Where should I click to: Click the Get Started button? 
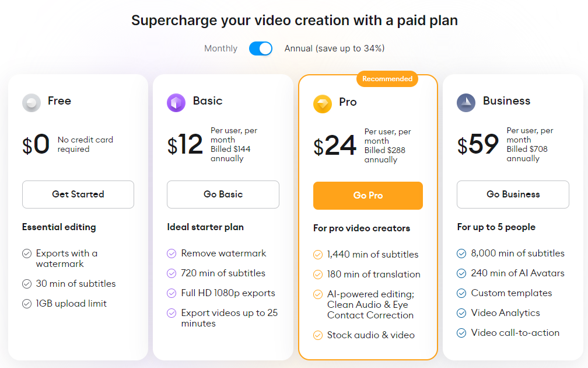[78, 195]
